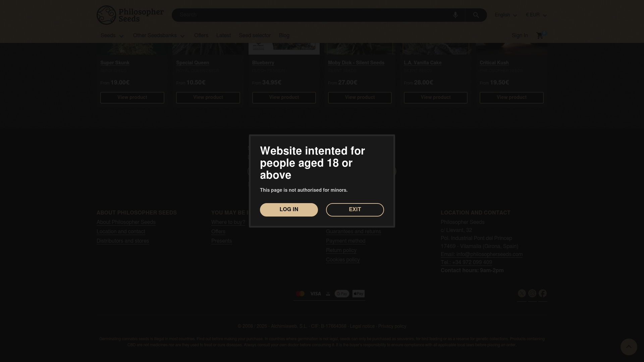Open the Presents footer link
This screenshot has height=362, width=644.
pos(222,241)
